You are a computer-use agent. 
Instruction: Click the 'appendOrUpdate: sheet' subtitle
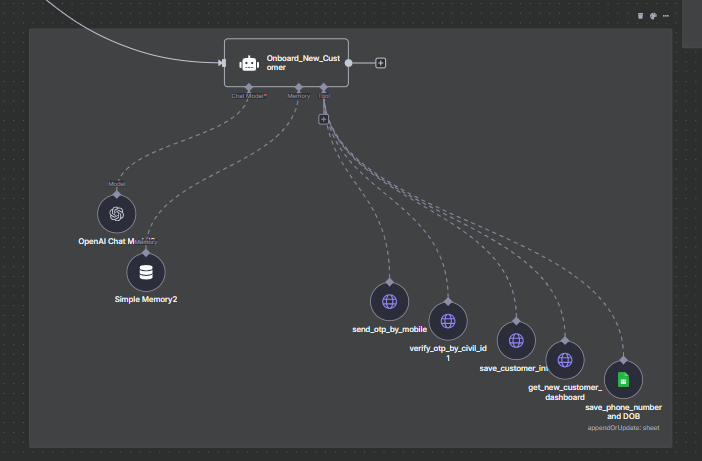tap(623, 428)
